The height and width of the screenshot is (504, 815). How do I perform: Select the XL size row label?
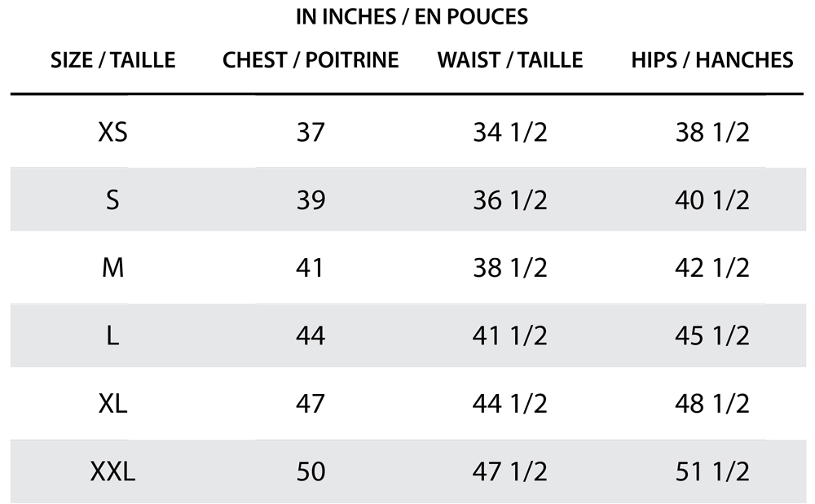112,403
